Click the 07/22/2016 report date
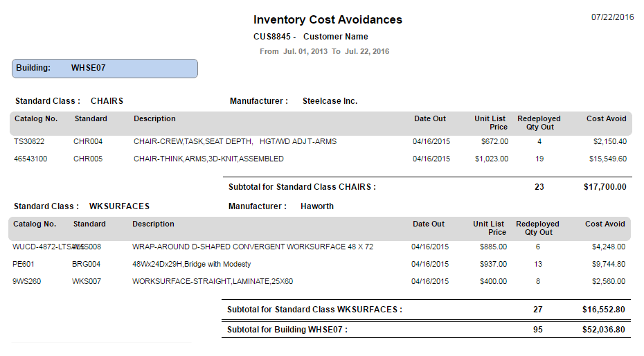Viewport: 644px width, 356px height. 612,17
